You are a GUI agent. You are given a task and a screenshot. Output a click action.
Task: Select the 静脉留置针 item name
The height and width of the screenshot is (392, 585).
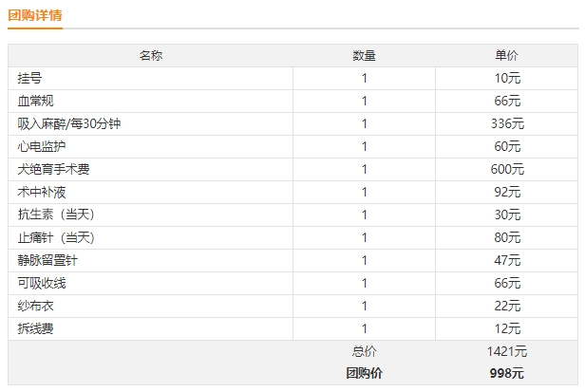tap(47, 260)
